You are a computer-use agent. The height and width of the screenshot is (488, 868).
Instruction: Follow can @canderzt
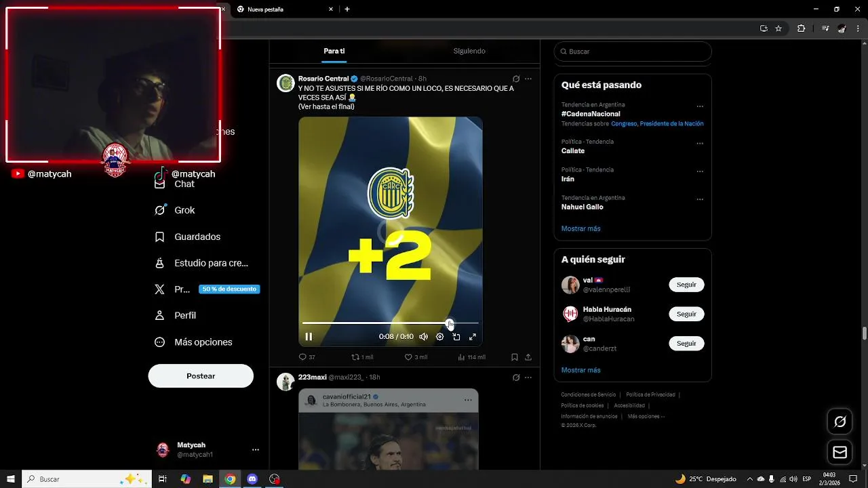click(686, 344)
